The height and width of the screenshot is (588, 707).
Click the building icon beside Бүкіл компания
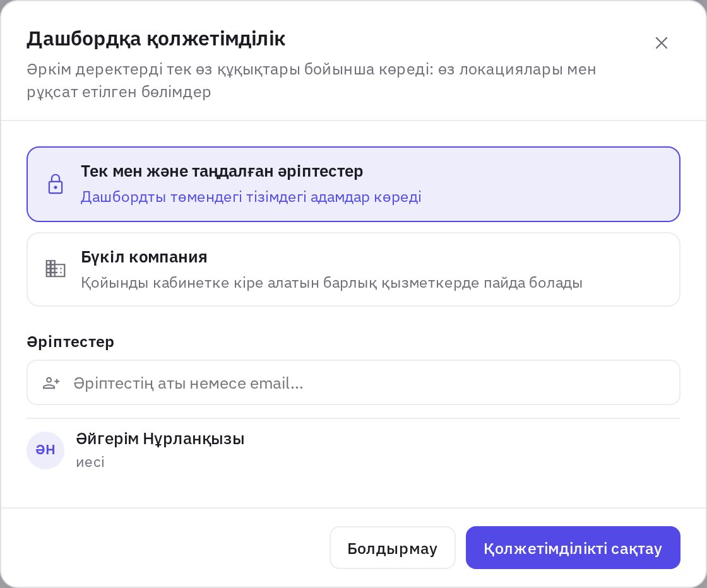pyautogui.click(x=56, y=269)
